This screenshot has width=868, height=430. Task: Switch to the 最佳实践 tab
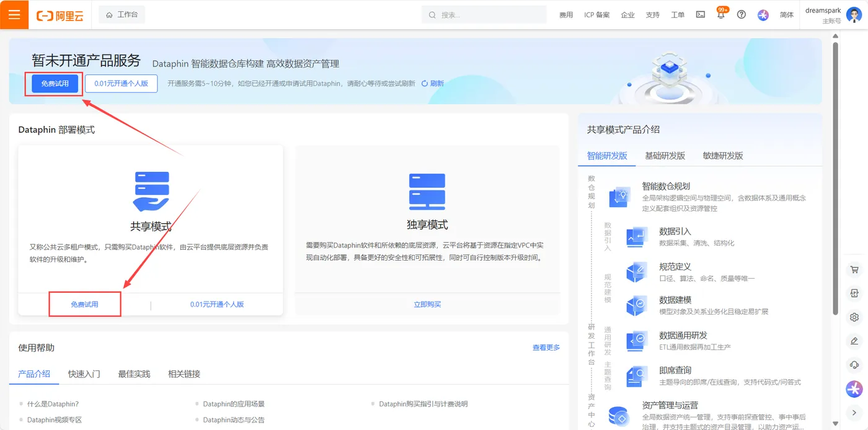(134, 374)
